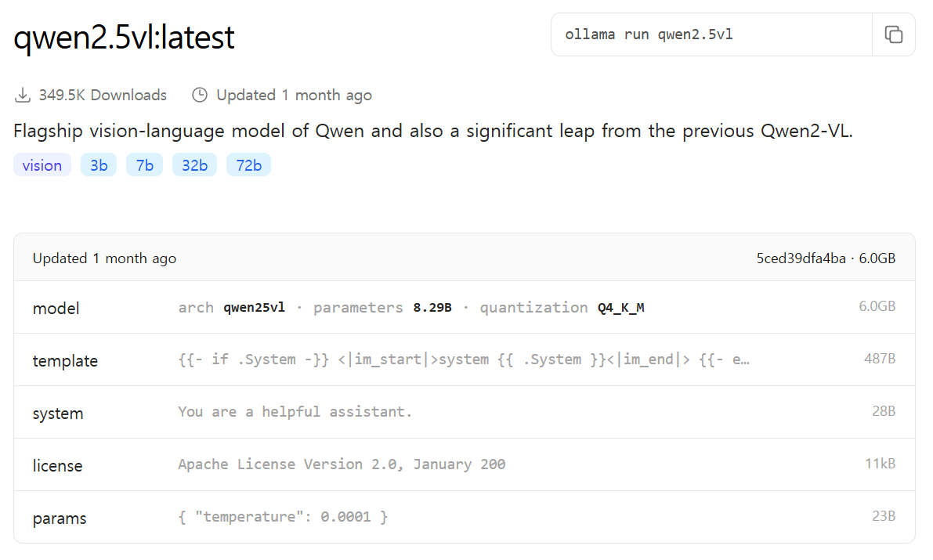Click the Apache License Version 2.0 text
933x560 pixels.
(342, 464)
